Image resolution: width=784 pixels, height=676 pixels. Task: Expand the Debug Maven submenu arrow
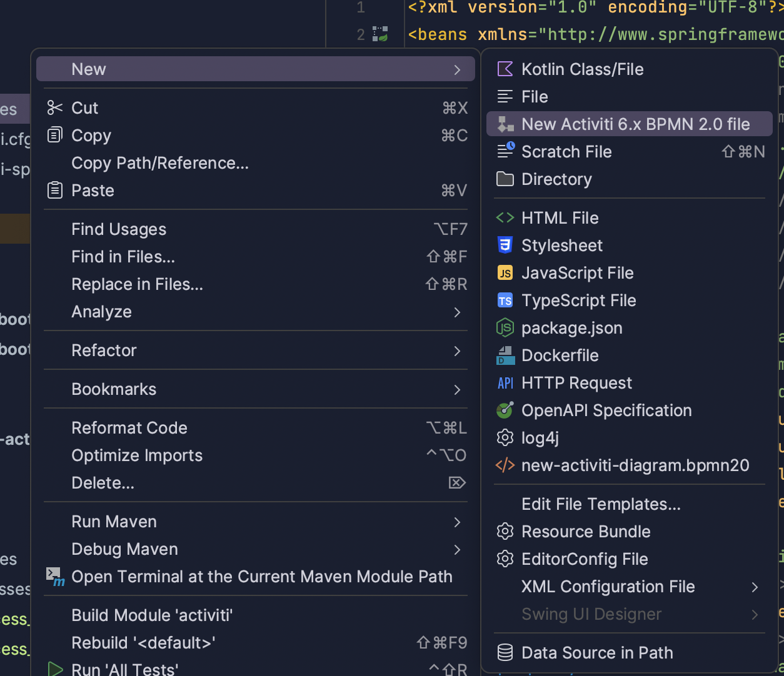458,549
